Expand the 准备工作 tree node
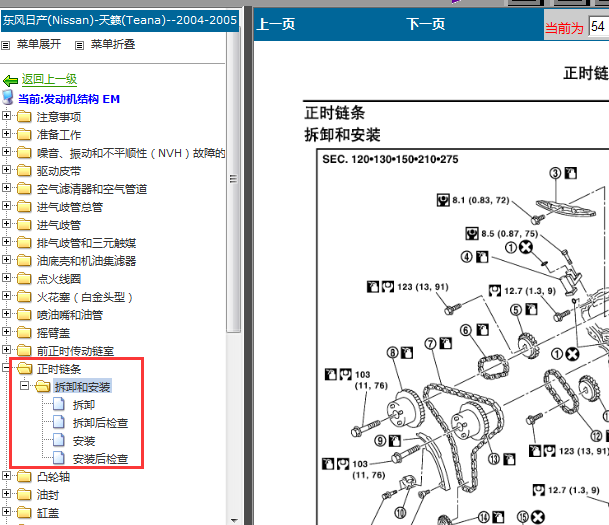609x525 pixels. 6,134
